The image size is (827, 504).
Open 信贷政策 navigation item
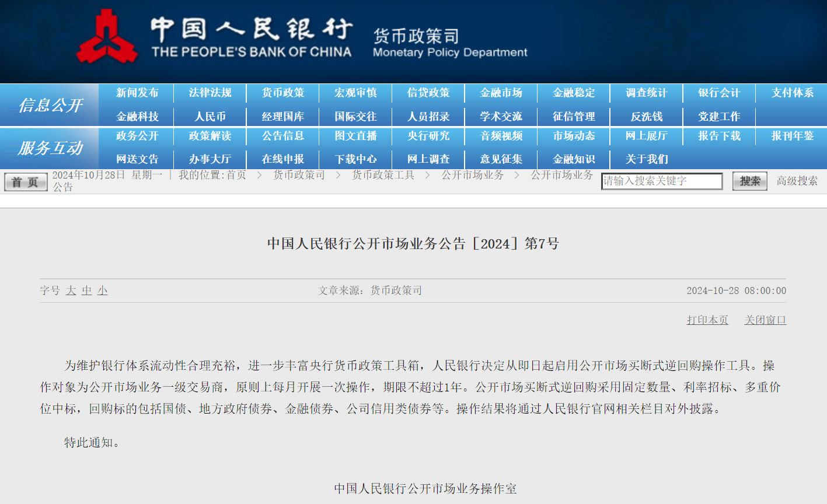pos(428,93)
